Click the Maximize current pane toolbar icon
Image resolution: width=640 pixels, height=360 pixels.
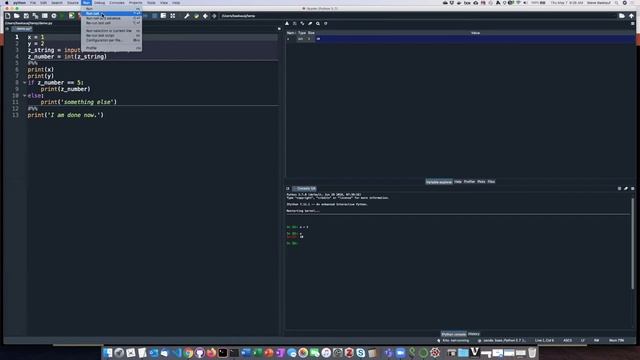pyautogui.click(x=173, y=16)
